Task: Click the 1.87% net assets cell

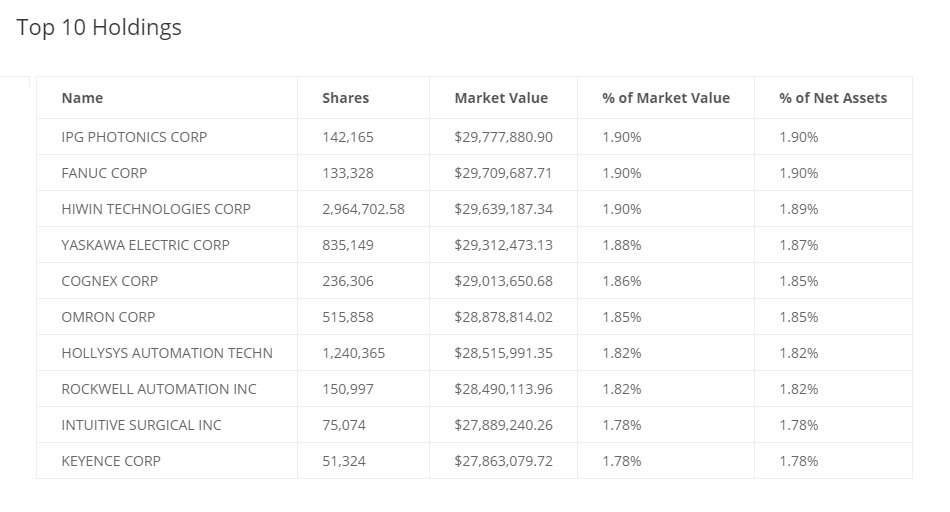Action: (x=798, y=245)
